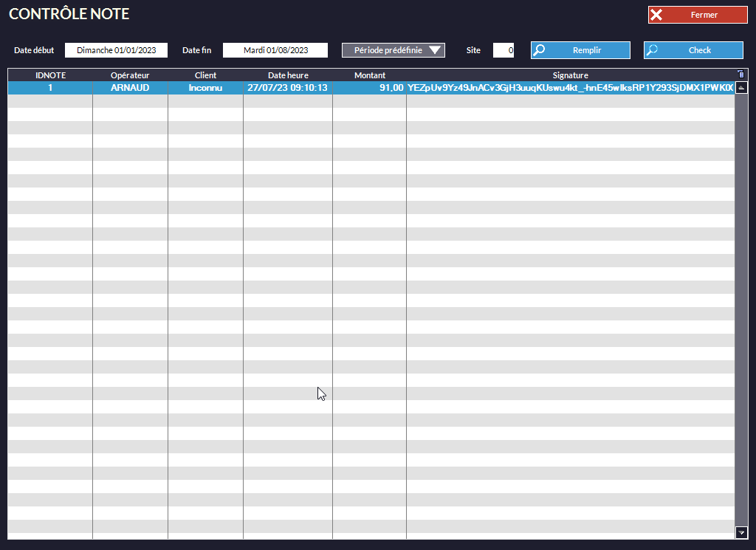Select the ARNAUD operator cell
The image size is (756, 550).
pyautogui.click(x=130, y=88)
